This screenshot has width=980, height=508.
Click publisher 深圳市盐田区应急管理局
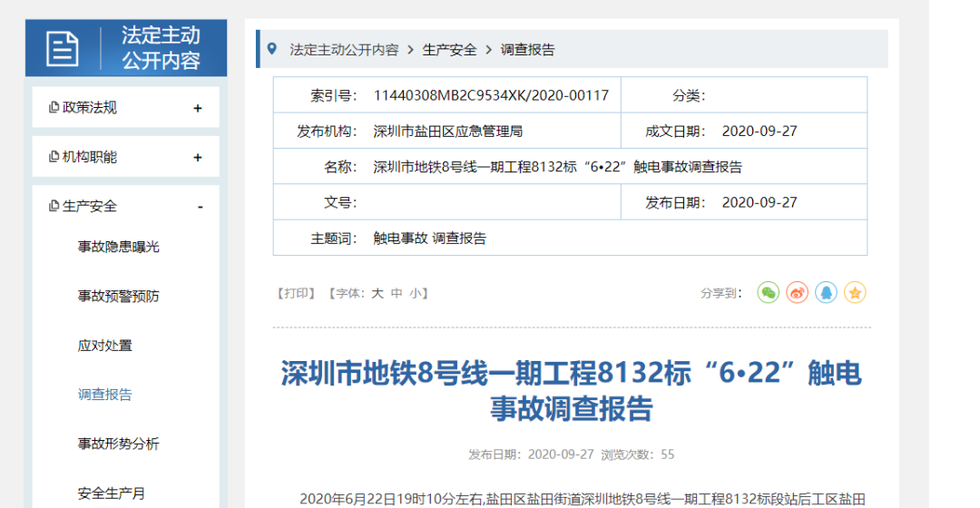tap(447, 132)
